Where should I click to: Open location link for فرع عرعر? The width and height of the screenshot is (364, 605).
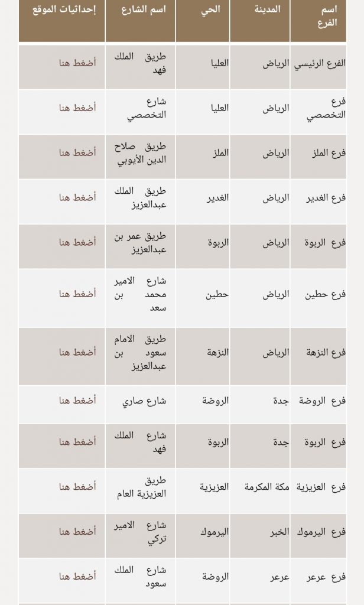[x=77, y=577]
